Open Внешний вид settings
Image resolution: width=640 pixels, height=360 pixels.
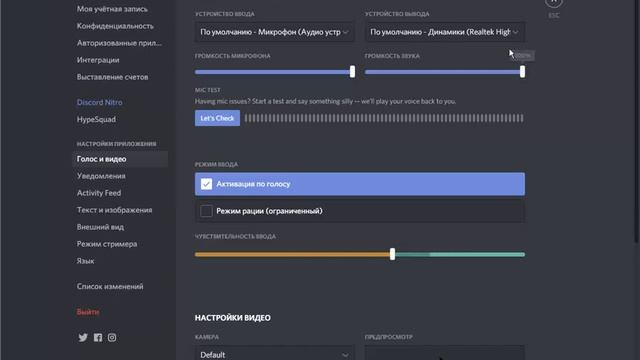pos(100,227)
